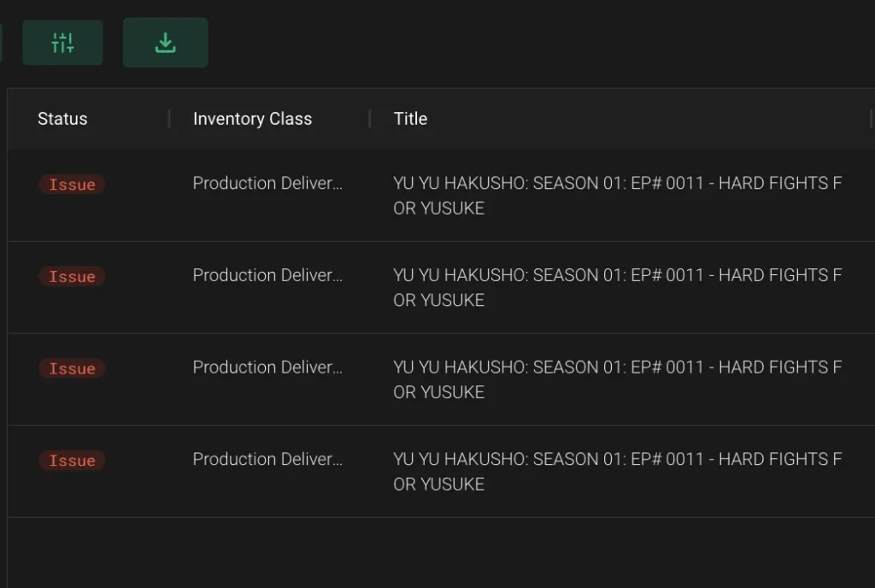This screenshot has width=875, height=588.
Task: Click the divider right of the Title header
Action: (x=871, y=119)
